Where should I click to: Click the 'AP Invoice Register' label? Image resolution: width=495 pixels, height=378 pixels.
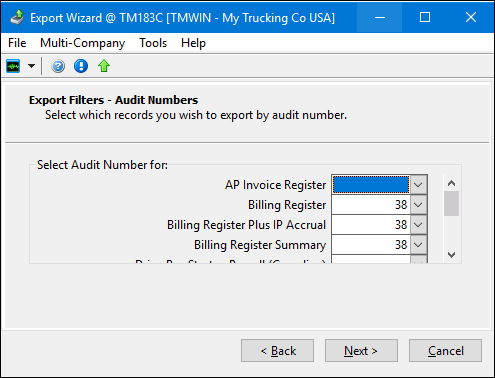tap(275, 185)
